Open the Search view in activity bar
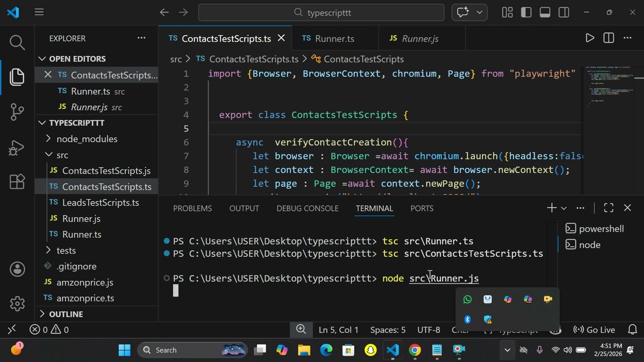 (x=17, y=43)
